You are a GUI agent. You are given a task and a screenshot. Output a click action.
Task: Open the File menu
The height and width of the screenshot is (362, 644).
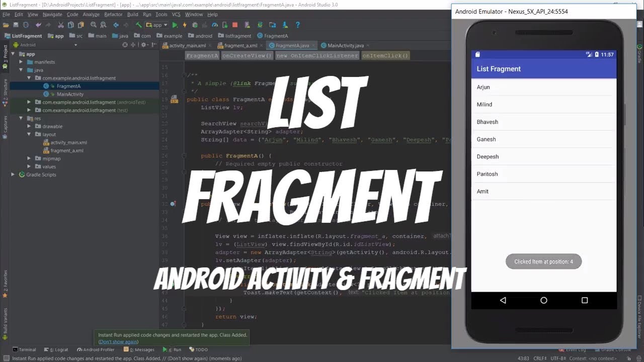point(6,15)
